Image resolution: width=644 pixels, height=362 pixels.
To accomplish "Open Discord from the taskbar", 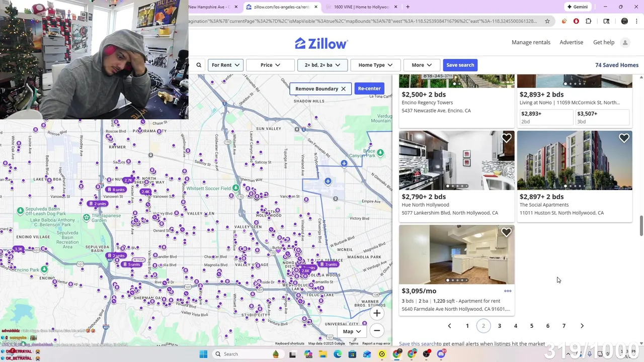I will (x=441, y=354).
